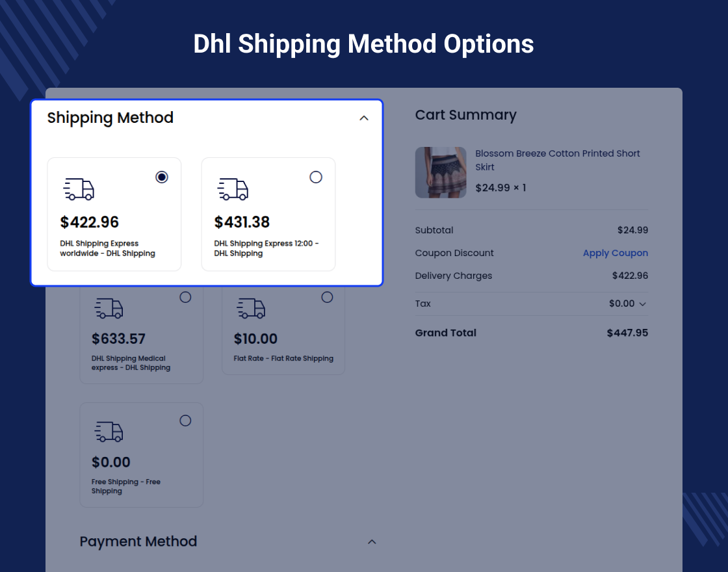Pick the Free Shipping radio option
This screenshot has width=728, height=572.
[185, 421]
